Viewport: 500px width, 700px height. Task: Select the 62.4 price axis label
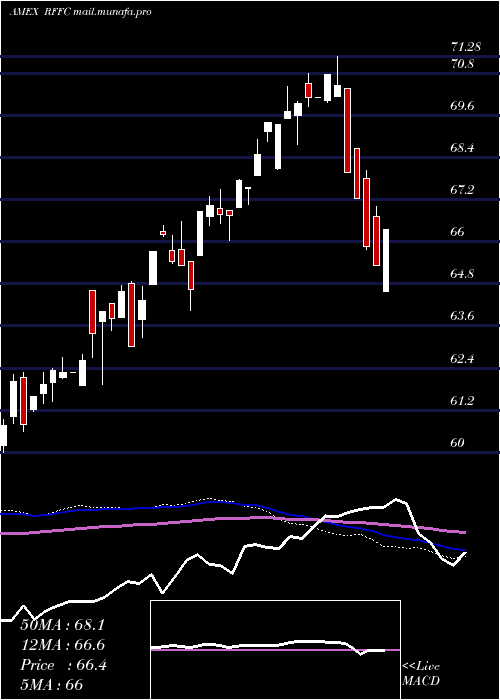coord(462,358)
